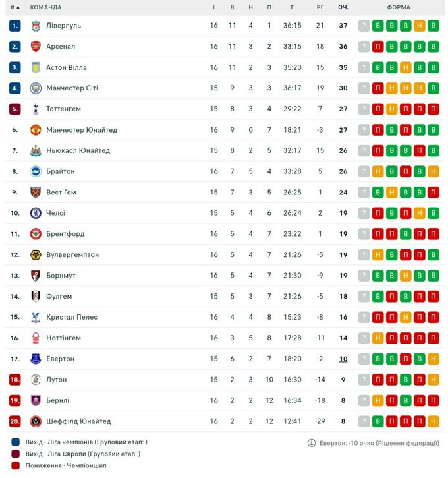Click the Tottenham crest icon

click(36, 109)
